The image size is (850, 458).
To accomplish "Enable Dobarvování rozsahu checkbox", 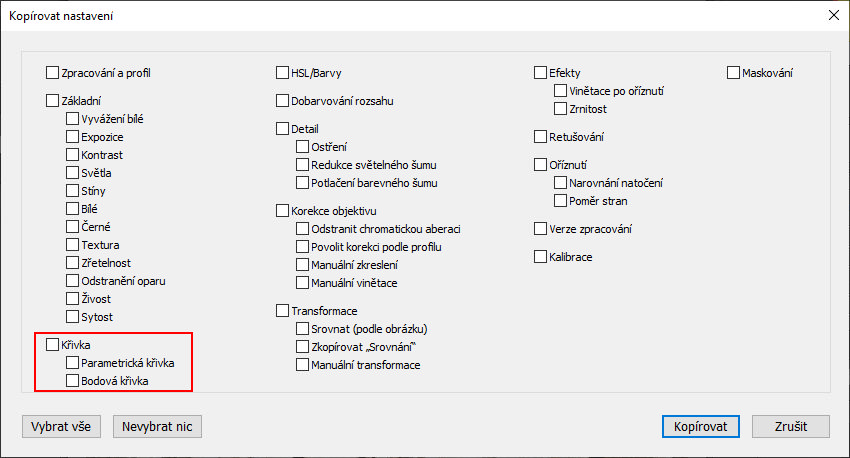I will click(x=282, y=101).
